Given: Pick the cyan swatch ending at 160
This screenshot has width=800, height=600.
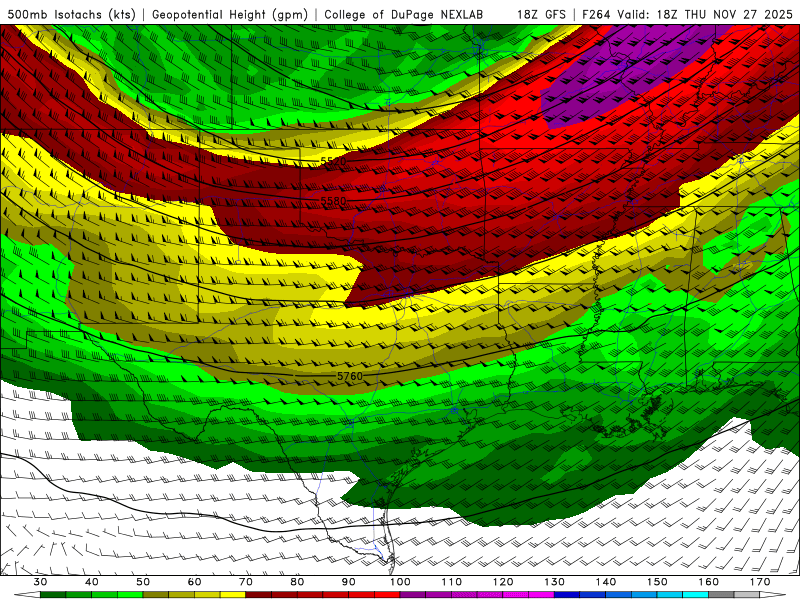Looking at the screenshot, I should (x=695, y=595).
